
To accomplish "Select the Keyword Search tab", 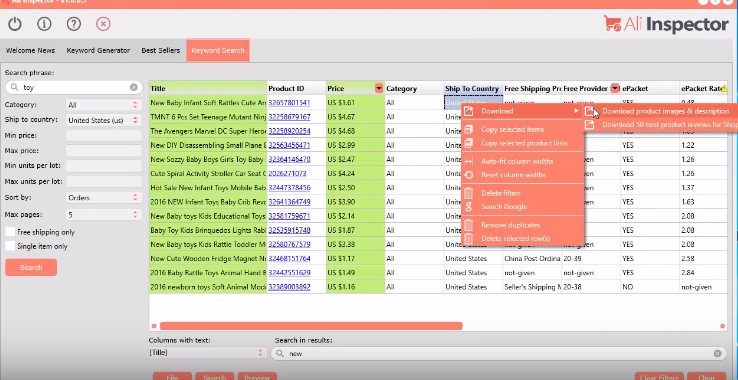I will click(217, 50).
